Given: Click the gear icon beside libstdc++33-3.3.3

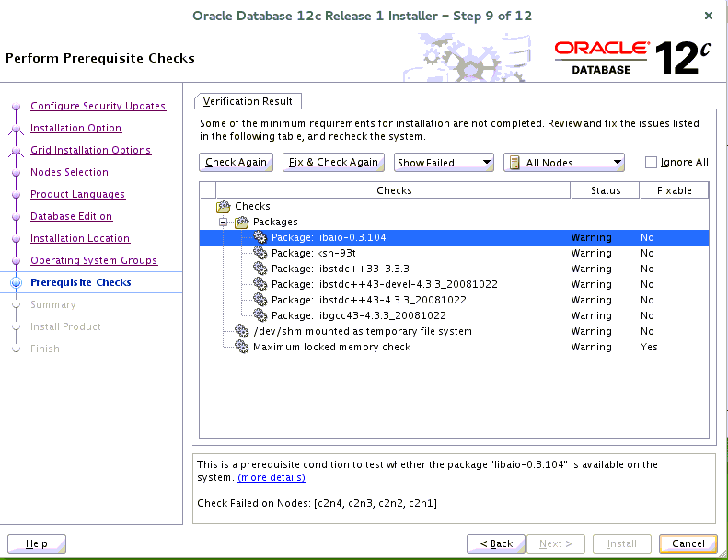Looking at the screenshot, I should click(260, 269).
